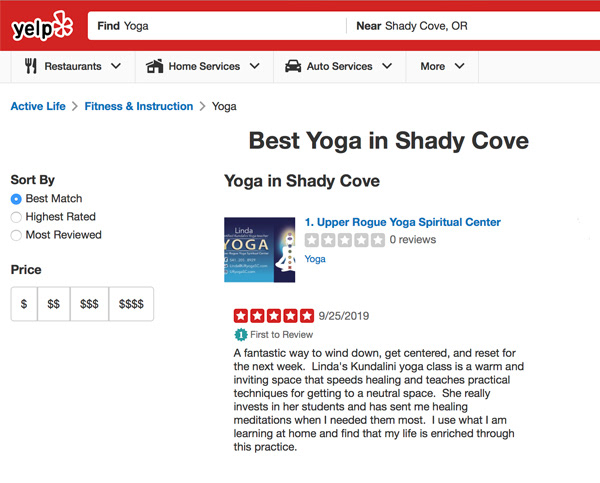Click the empty star rating for Upper Rogue Yoga
The height and width of the screenshot is (483, 600).
tap(344, 240)
